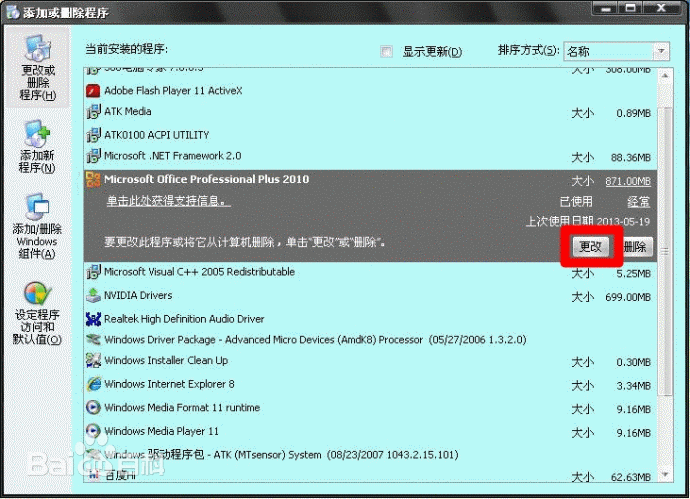Click the Windows Media Player 11 icon
Viewport: 690px width, 499px height.
coord(93,431)
